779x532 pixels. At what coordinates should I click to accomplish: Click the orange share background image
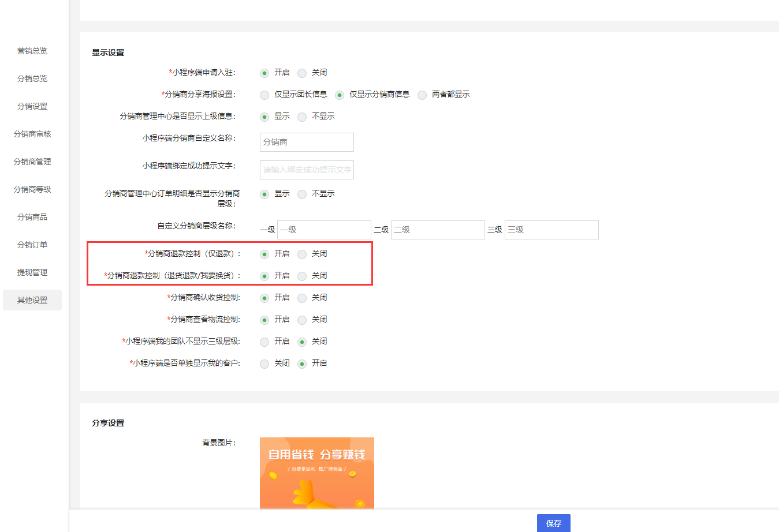coord(317,473)
